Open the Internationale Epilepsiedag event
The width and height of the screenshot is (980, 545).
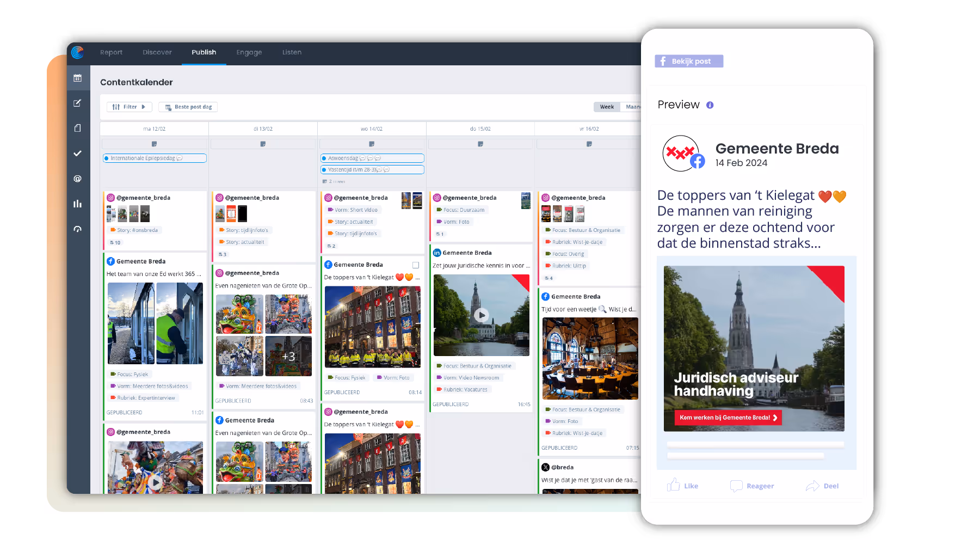[155, 158]
